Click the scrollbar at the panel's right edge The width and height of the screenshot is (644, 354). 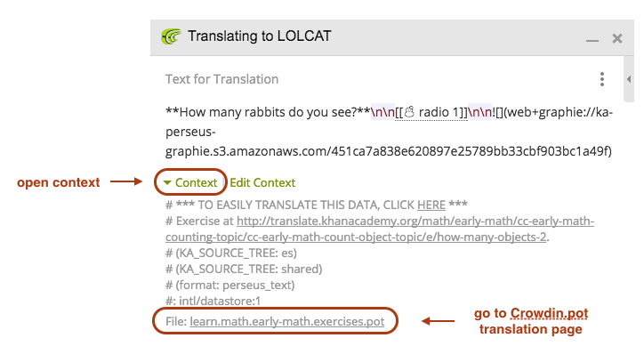[x=629, y=79]
